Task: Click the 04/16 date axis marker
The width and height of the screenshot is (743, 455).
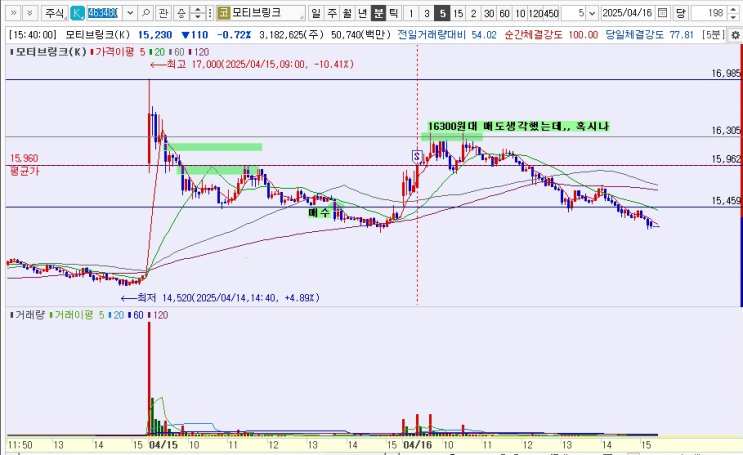Action: click(417, 445)
